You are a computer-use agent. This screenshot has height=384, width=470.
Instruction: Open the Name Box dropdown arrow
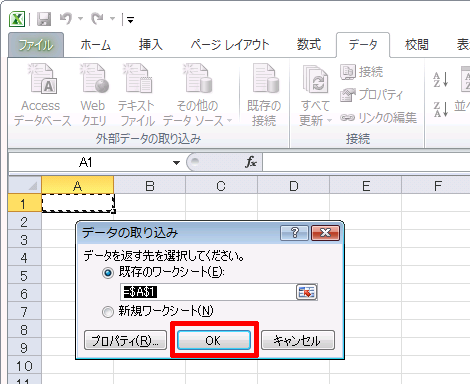coord(176,163)
